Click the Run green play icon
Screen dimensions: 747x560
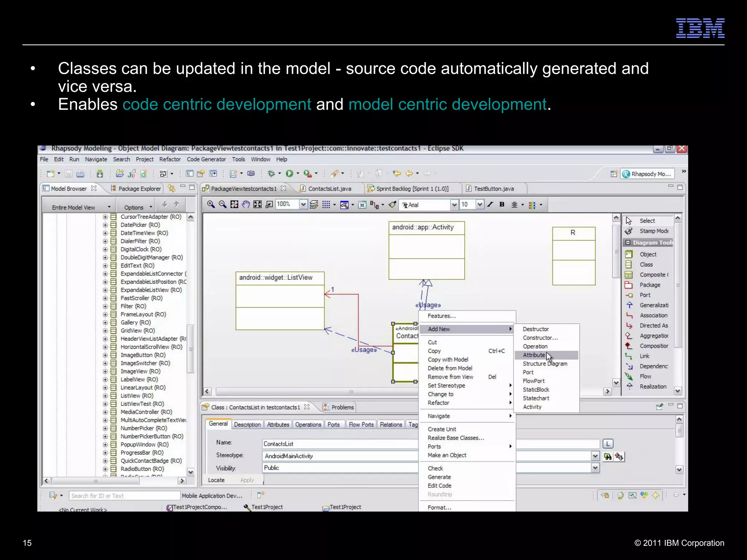(x=289, y=174)
